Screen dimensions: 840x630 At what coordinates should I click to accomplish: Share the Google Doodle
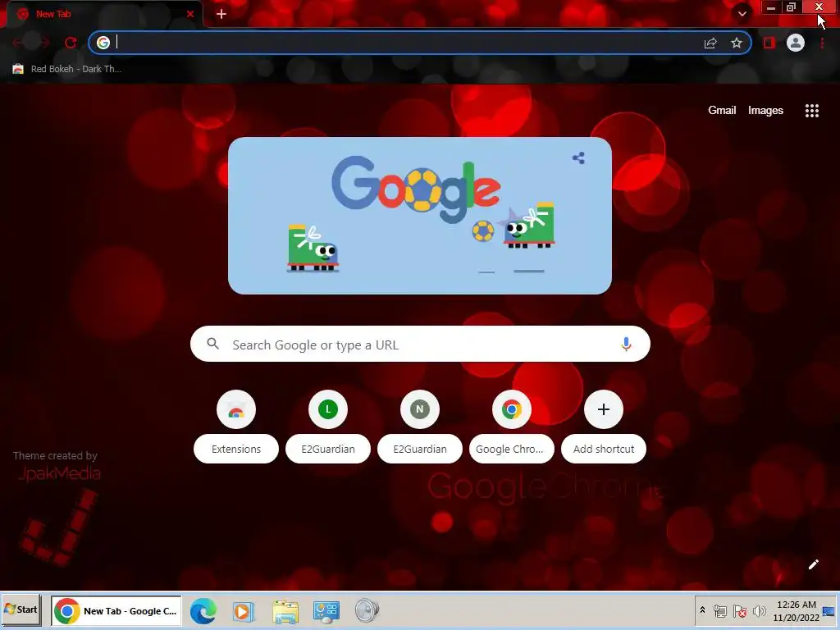click(x=578, y=158)
